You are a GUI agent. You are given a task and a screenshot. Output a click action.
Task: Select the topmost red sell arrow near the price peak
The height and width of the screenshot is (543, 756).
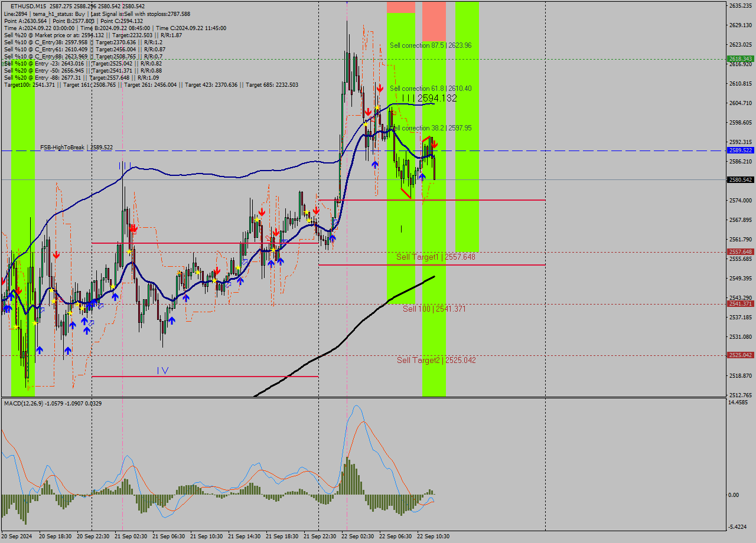[x=379, y=88]
